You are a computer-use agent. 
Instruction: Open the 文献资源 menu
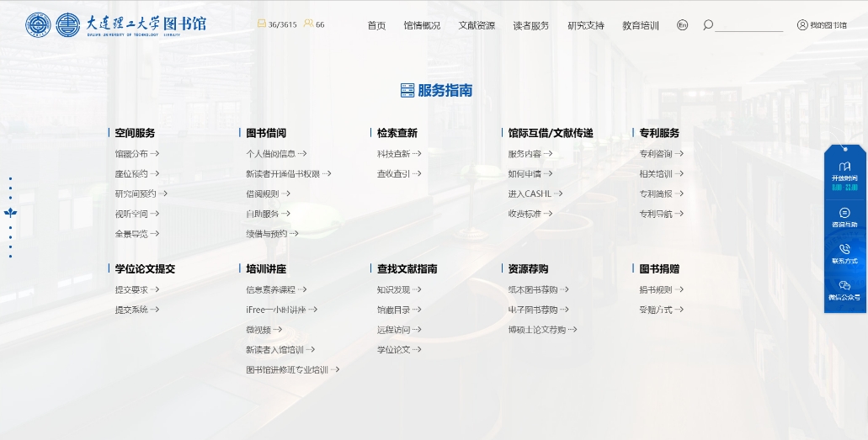[477, 25]
